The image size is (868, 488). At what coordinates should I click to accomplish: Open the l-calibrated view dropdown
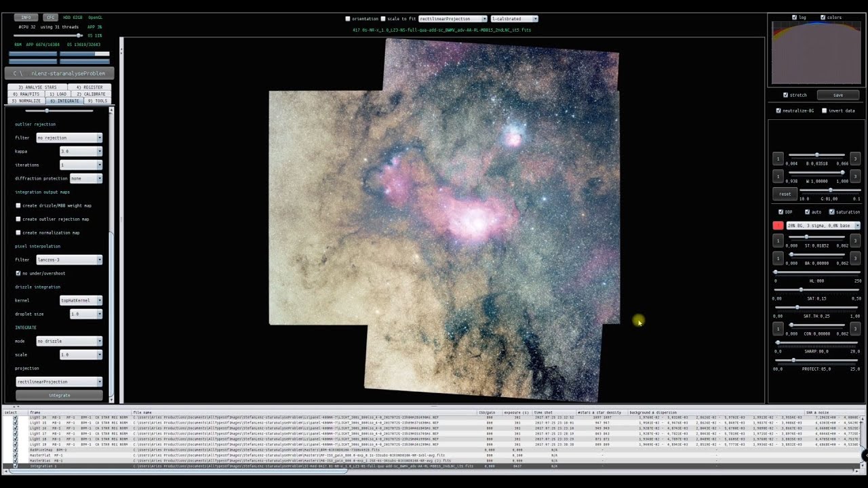515,19
